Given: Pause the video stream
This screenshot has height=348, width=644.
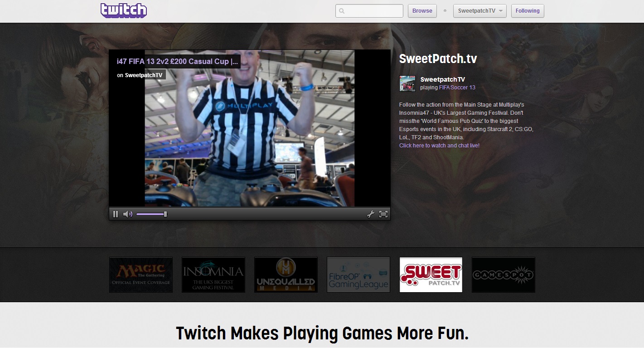Looking at the screenshot, I should click(116, 214).
